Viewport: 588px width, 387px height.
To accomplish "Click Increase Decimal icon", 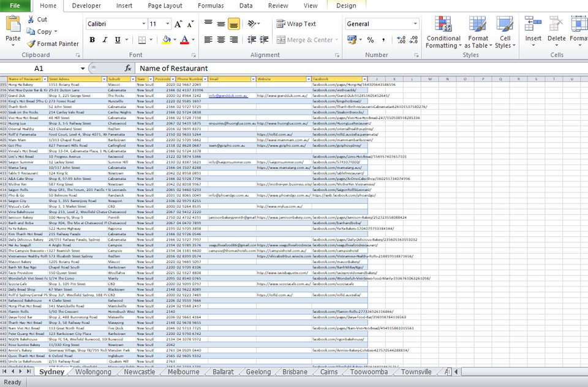I will (401, 40).
